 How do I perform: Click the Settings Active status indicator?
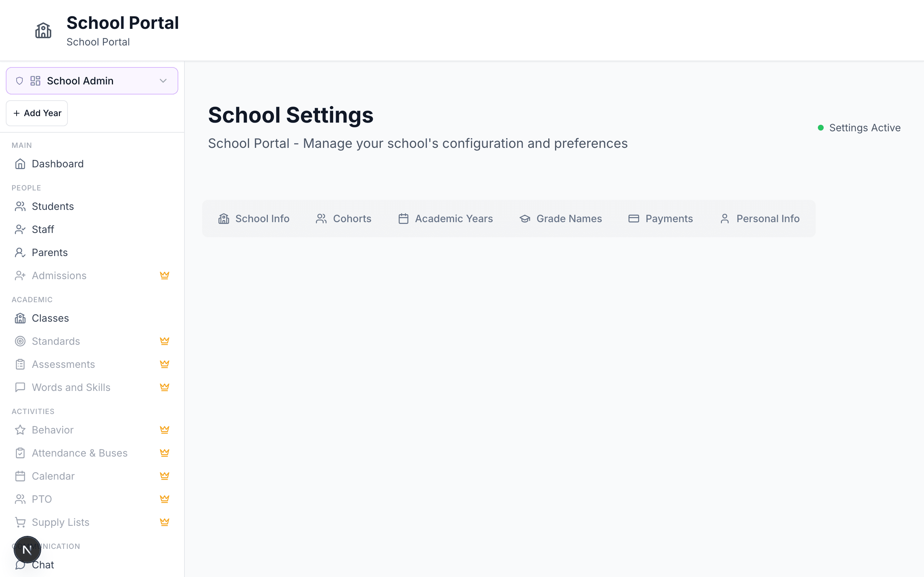tap(859, 128)
